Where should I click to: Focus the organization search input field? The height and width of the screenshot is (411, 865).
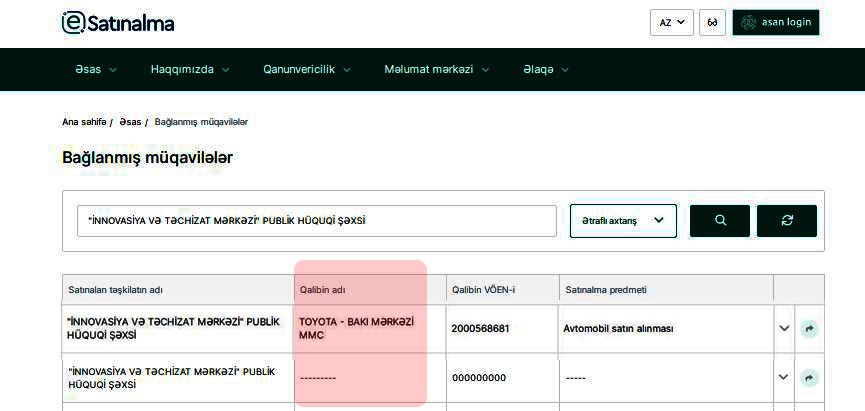point(317,221)
